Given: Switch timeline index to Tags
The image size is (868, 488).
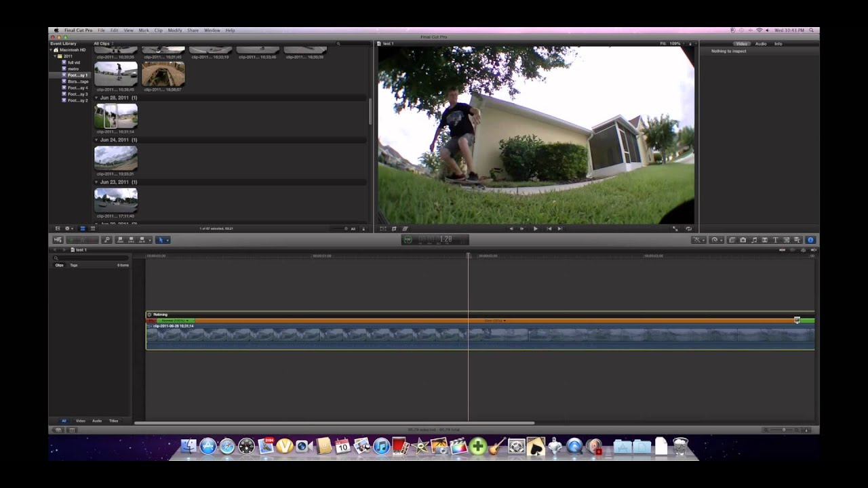Looking at the screenshot, I should point(74,265).
